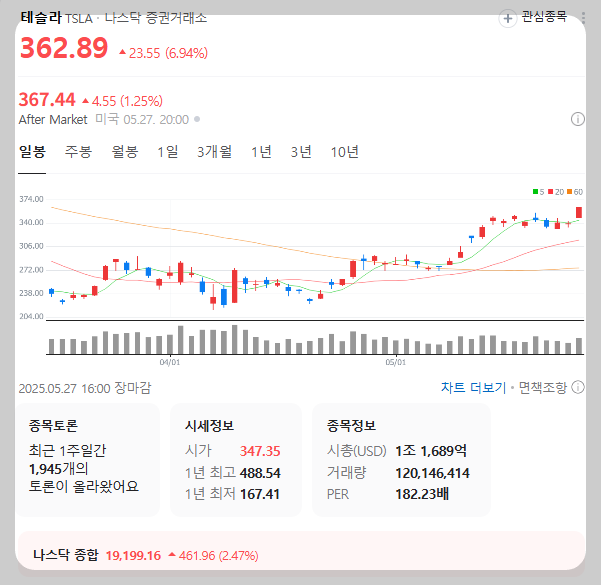Click the after-market price 367.44
Viewport: 601px width, 585px height.
pos(47,100)
